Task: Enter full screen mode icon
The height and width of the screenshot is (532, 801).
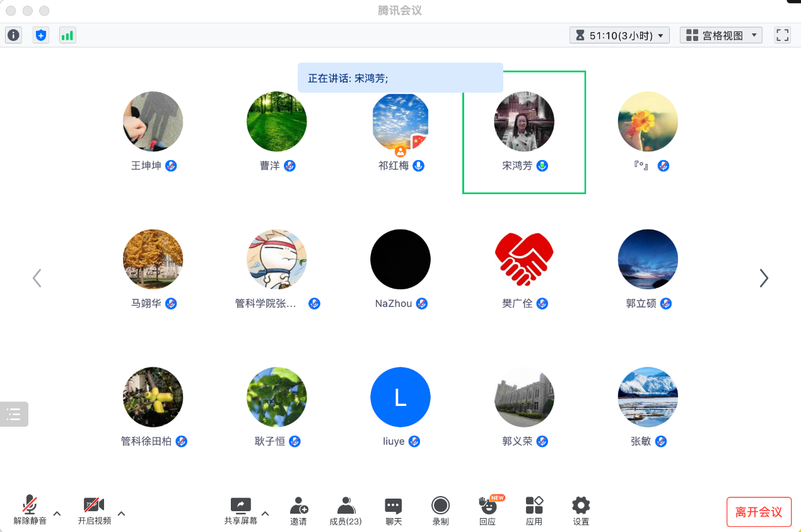Action: 782,35
